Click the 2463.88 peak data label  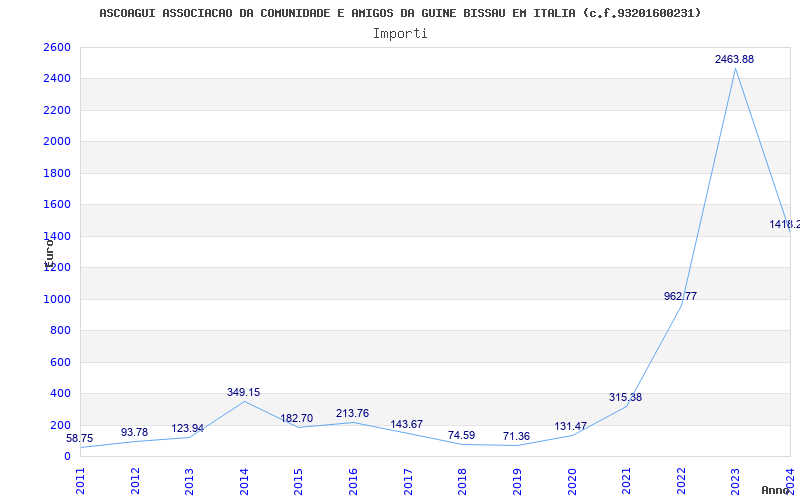[734, 60]
